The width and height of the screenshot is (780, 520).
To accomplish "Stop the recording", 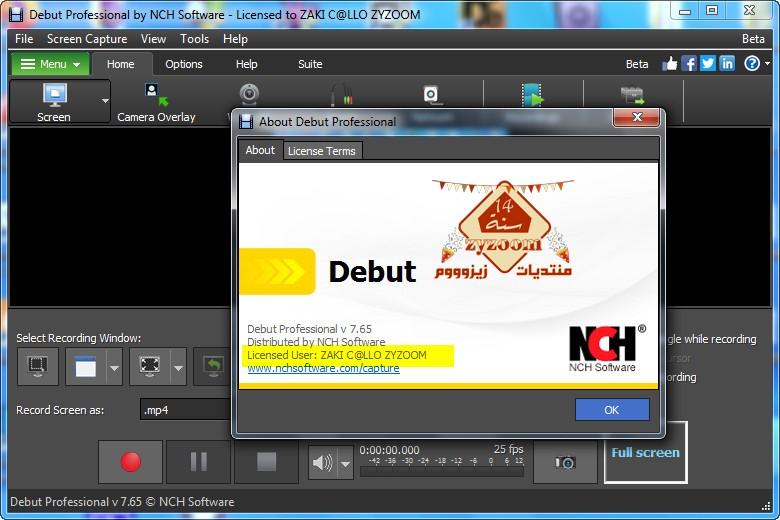I will coord(266,462).
